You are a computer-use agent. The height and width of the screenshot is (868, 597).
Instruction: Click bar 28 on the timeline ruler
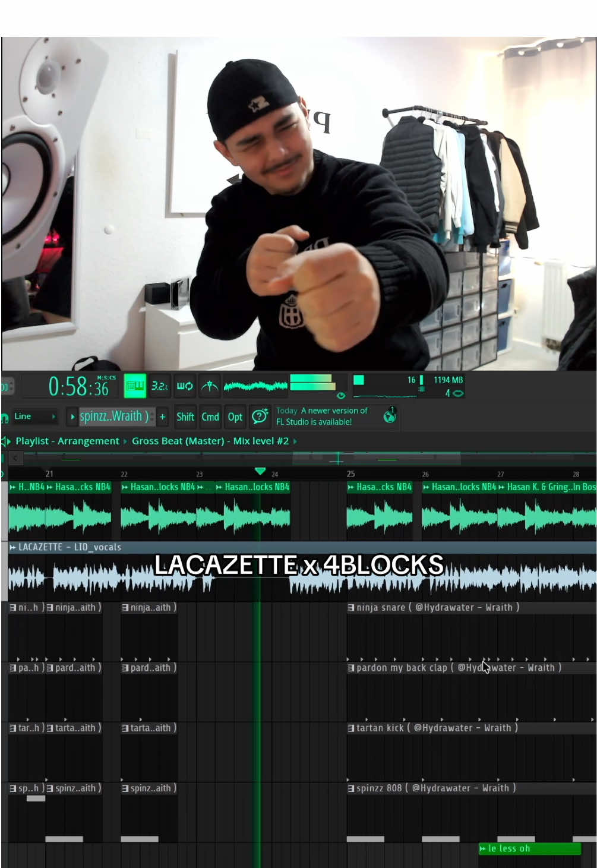click(x=576, y=474)
